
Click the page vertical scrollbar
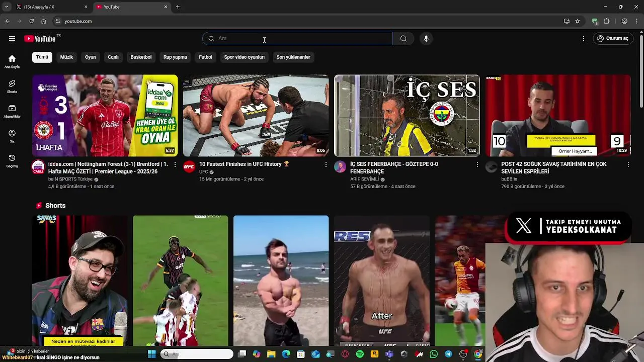click(x=641, y=70)
